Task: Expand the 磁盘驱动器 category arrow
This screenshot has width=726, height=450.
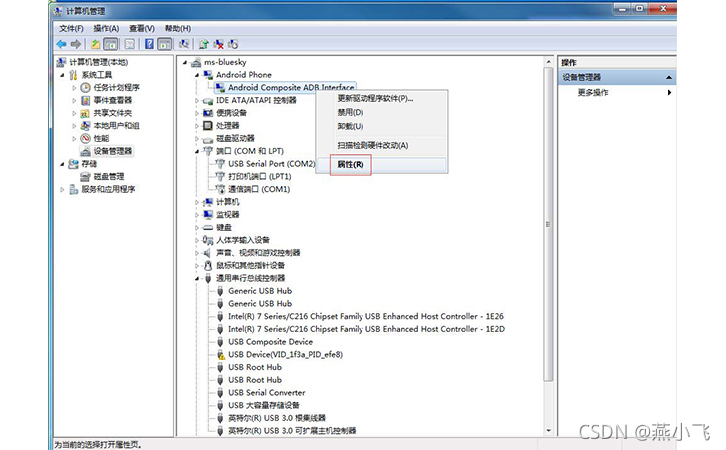Action: coord(197,138)
